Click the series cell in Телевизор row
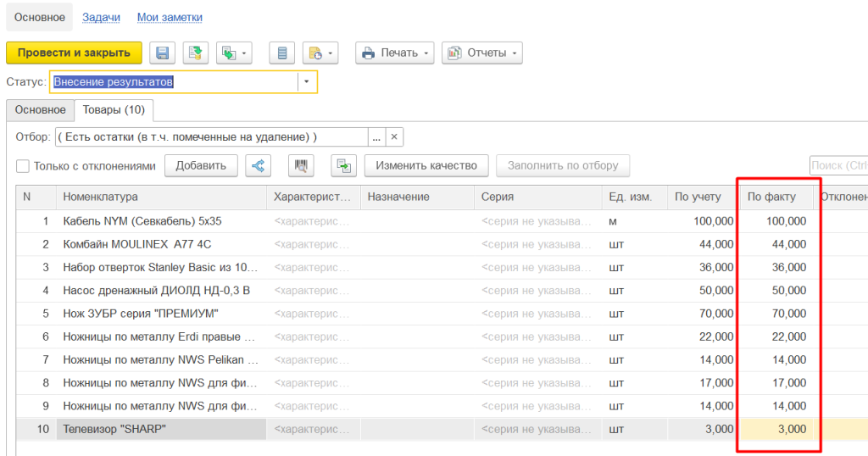This screenshot has width=868, height=456. click(x=538, y=430)
